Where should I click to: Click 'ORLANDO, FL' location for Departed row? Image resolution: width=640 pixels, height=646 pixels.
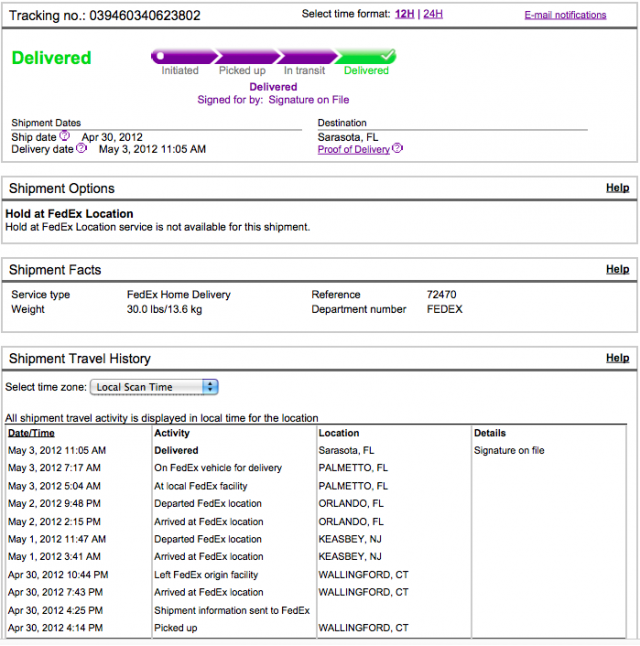click(x=351, y=503)
